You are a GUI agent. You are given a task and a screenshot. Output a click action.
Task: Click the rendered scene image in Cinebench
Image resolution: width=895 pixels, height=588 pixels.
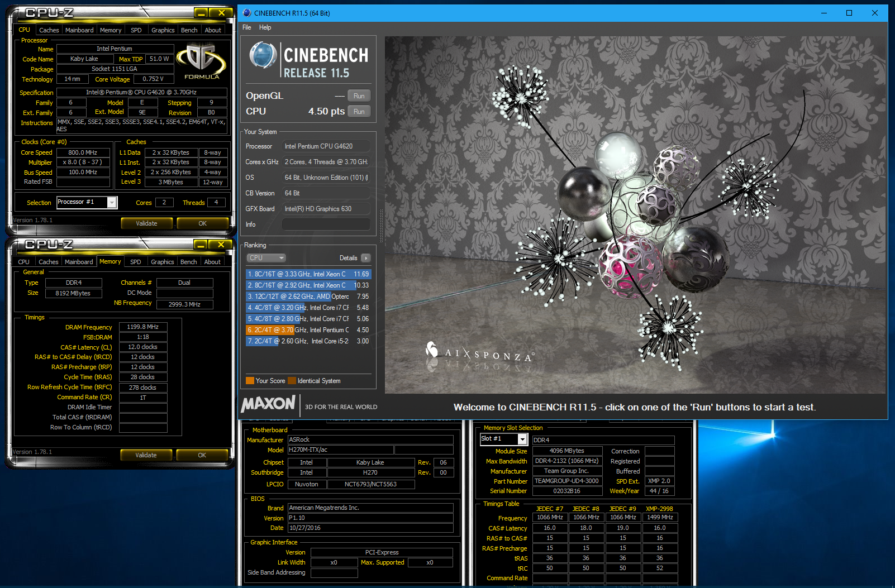coord(635,215)
